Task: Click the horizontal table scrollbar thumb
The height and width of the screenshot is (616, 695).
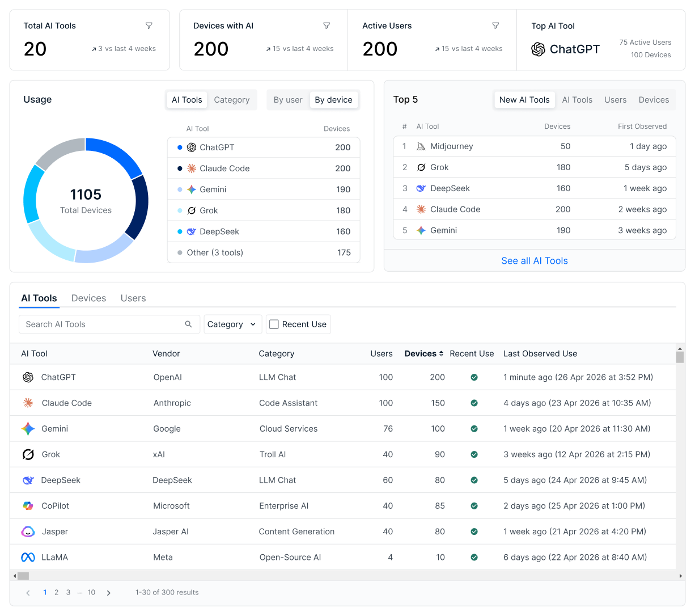Action: coord(23,576)
